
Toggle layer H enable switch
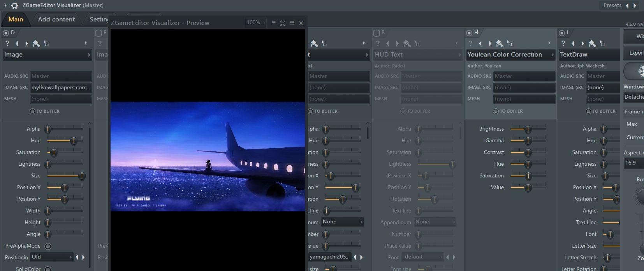[469, 33]
